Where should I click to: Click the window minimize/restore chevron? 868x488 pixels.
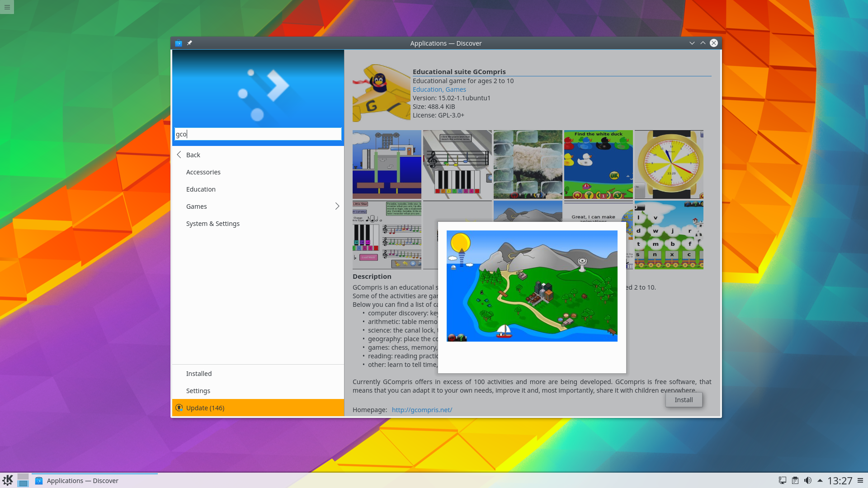point(692,43)
